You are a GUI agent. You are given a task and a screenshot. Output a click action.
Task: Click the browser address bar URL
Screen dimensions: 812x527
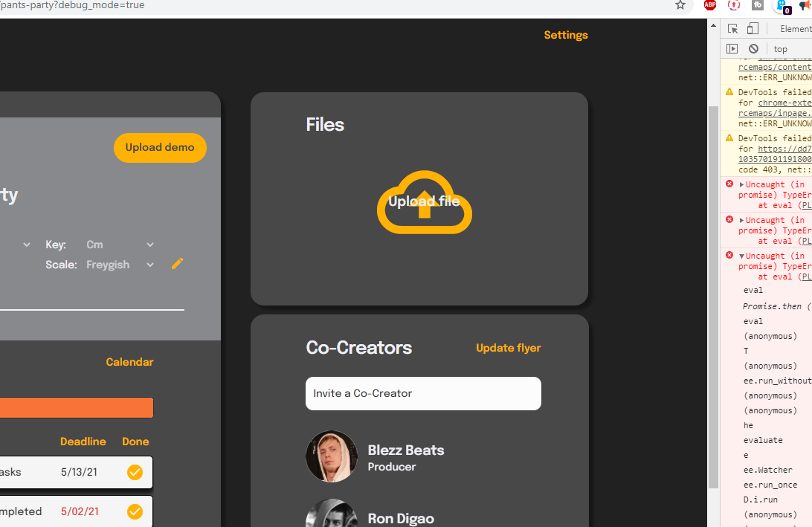73,5
